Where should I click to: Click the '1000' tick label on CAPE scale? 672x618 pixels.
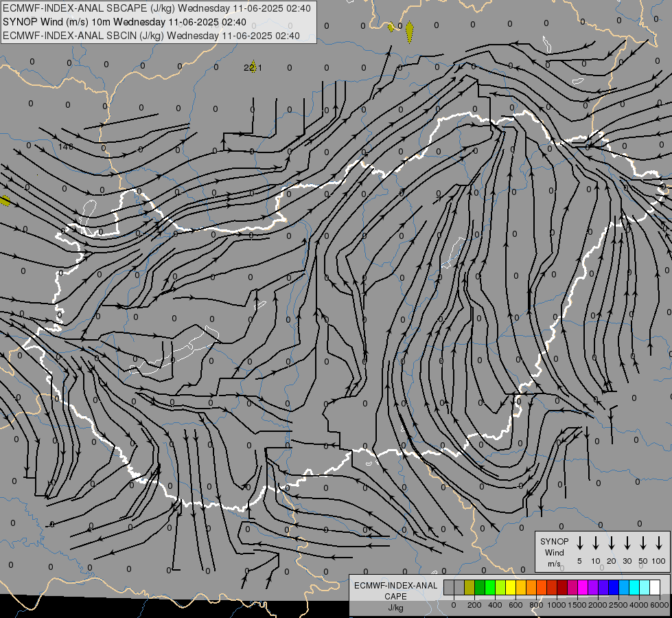coord(557,605)
